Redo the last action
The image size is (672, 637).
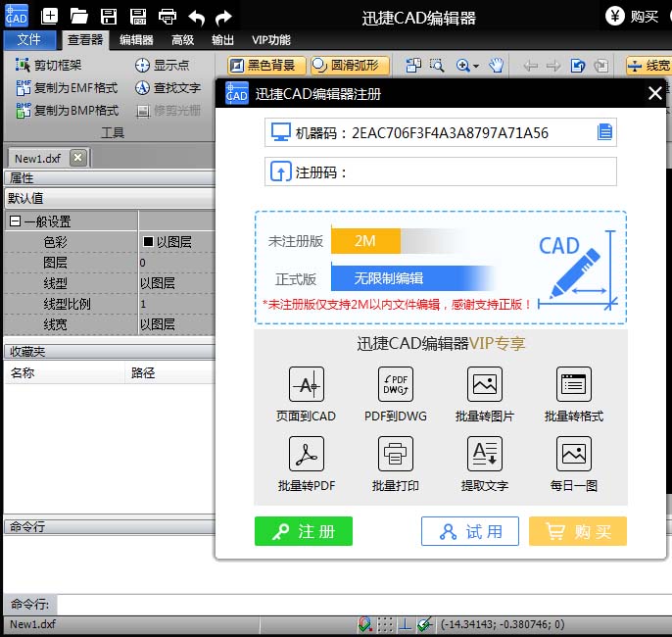point(223,17)
